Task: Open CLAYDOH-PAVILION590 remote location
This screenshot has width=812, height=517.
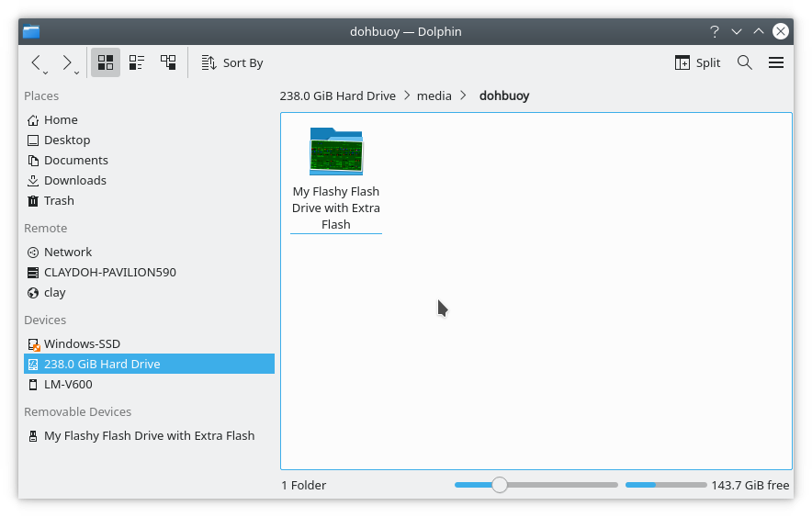Action: pos(109,272)
